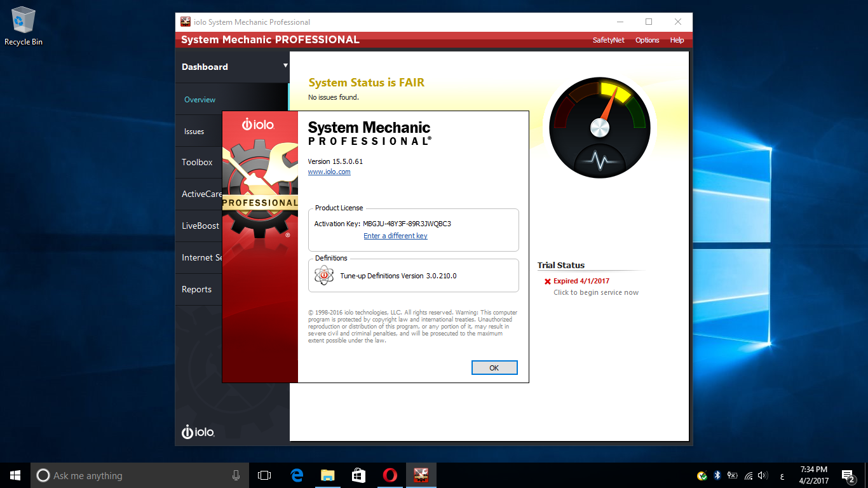Maximize the System Mechanic window
Viewport: 868px width, 488px height.
coord(649,22)
